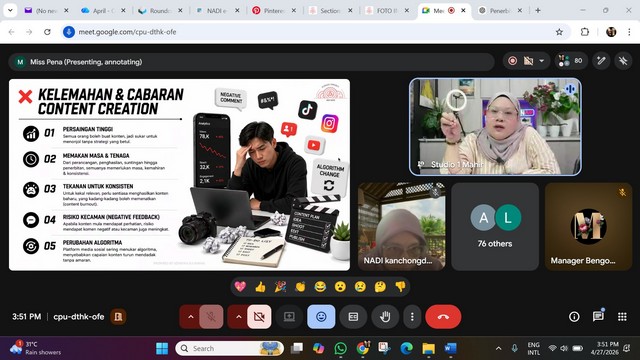Expand video settings arrow beside camera

[238, 317]
